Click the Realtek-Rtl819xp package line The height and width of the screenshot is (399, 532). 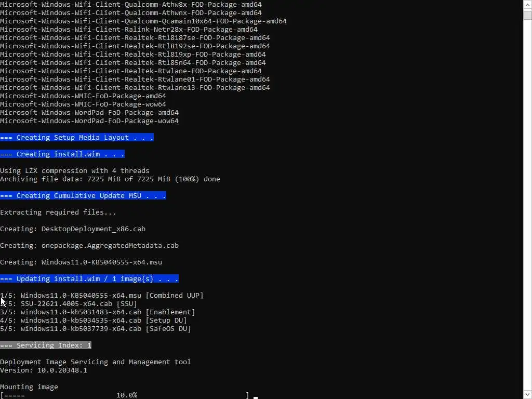(x=132, y=54)
